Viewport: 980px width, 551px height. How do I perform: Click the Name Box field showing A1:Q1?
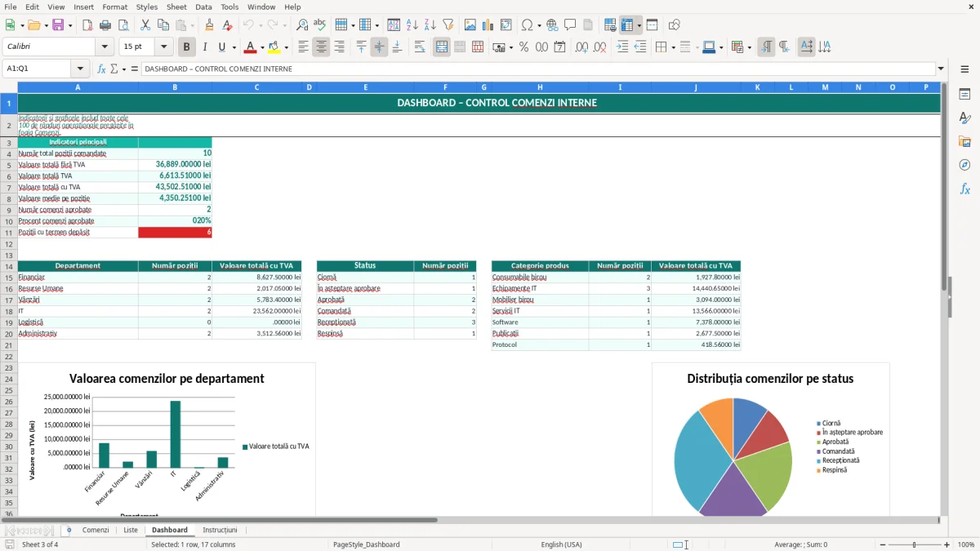click(x=38, y=69)
